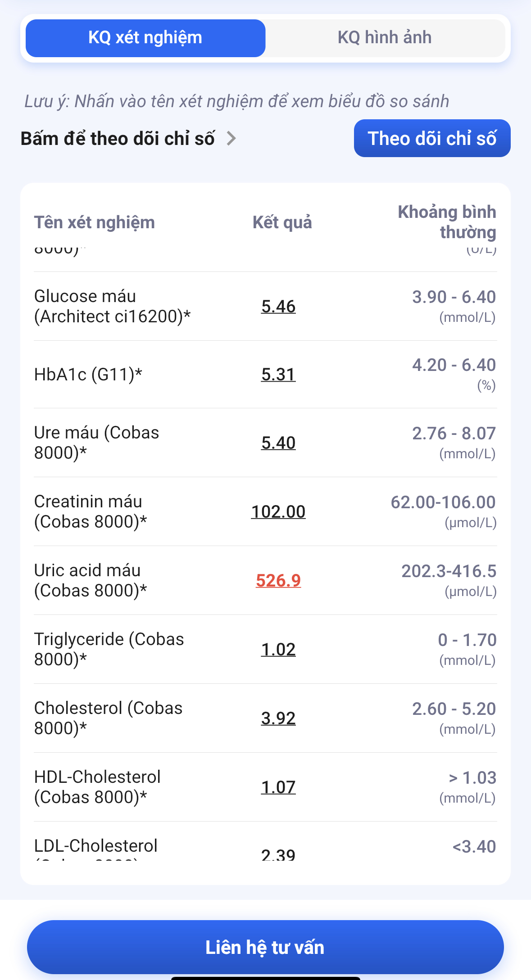Tap the Liên hệ tư vấn button
Image resolution: width=531 pixels, height=980 pixels.
265,947
